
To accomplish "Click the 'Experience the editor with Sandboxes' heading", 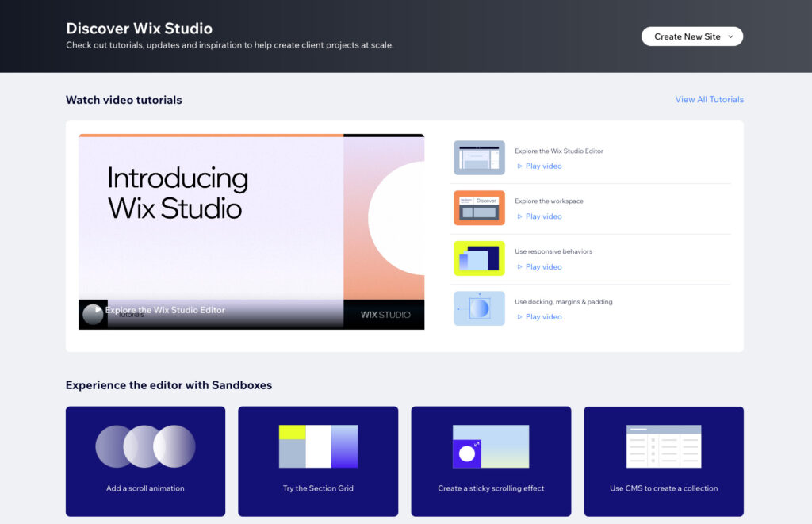I will coord(169,385).
